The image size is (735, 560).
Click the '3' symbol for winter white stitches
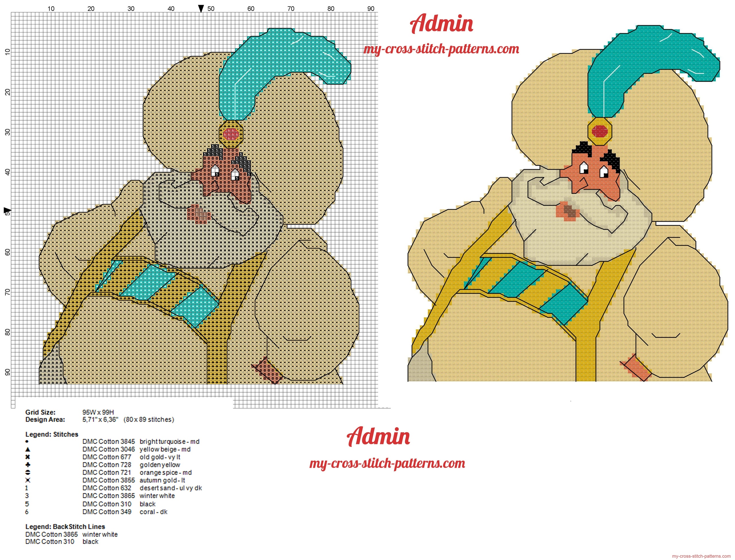pos(27,496)
